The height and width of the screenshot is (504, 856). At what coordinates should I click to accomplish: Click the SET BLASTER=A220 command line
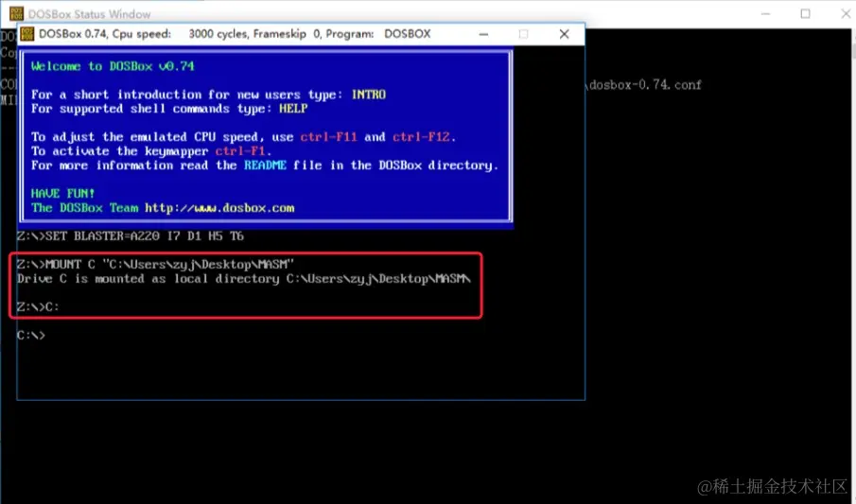(x=131, y=236)
